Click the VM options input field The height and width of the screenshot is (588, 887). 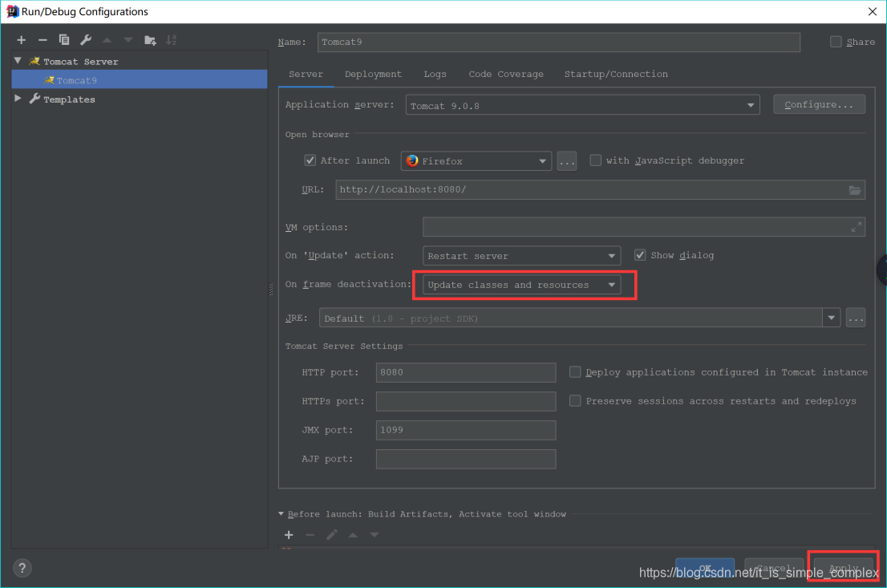[x=644, y=227]
